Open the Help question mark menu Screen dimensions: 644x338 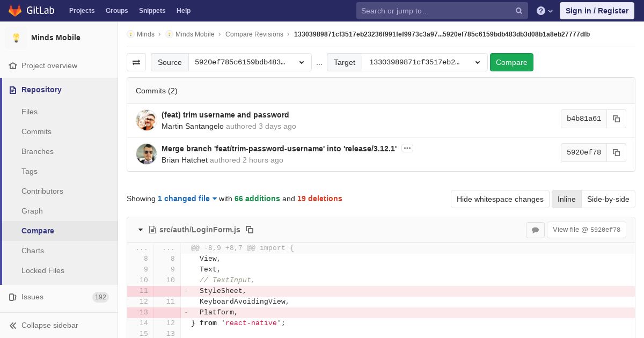pyautogui.click(x=544, y=11)
